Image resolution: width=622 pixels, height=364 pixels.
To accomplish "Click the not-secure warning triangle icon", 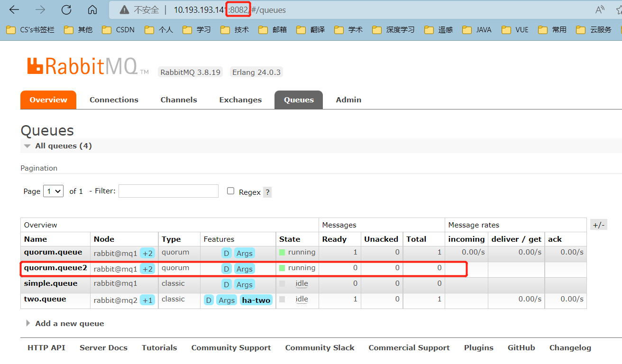I will tap(124, 9).
